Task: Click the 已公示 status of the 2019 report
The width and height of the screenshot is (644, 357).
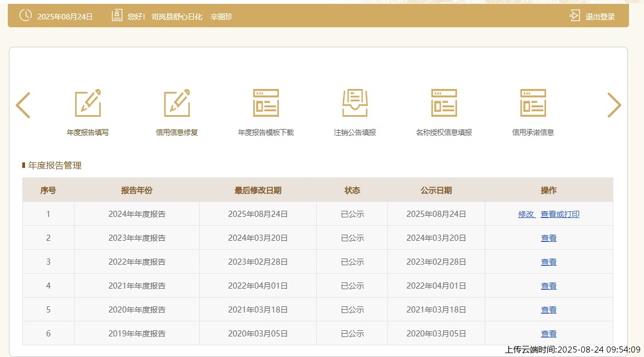Action: [352, 334]
